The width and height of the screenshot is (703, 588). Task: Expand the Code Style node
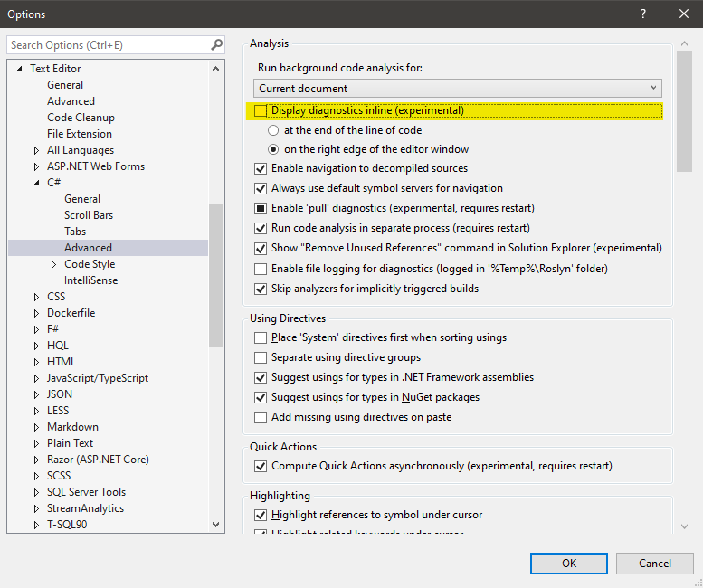click(53, 264)
